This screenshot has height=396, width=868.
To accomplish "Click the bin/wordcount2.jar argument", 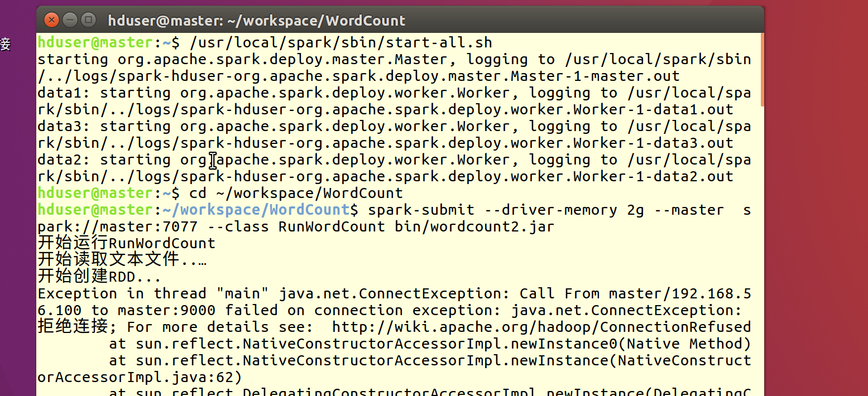I will [x=474, y=226].
